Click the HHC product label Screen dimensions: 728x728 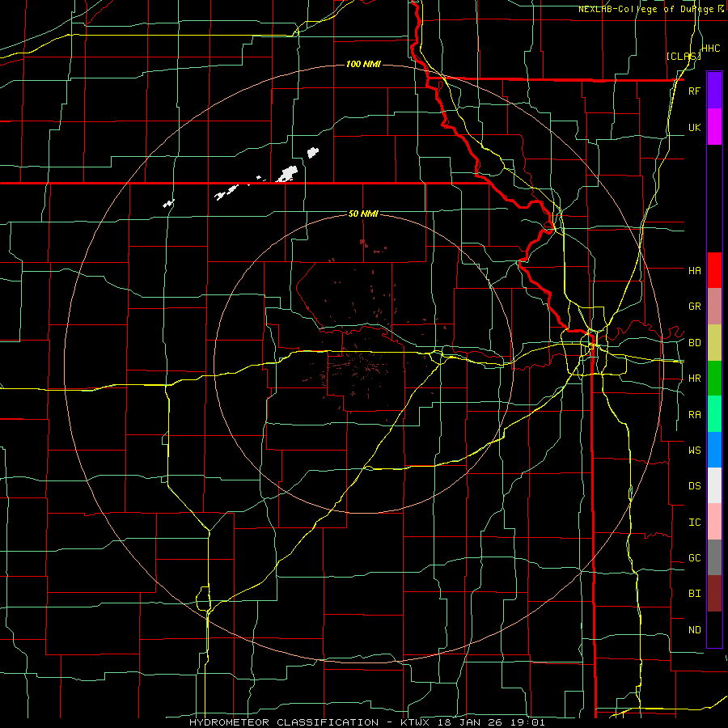point(710,49)
